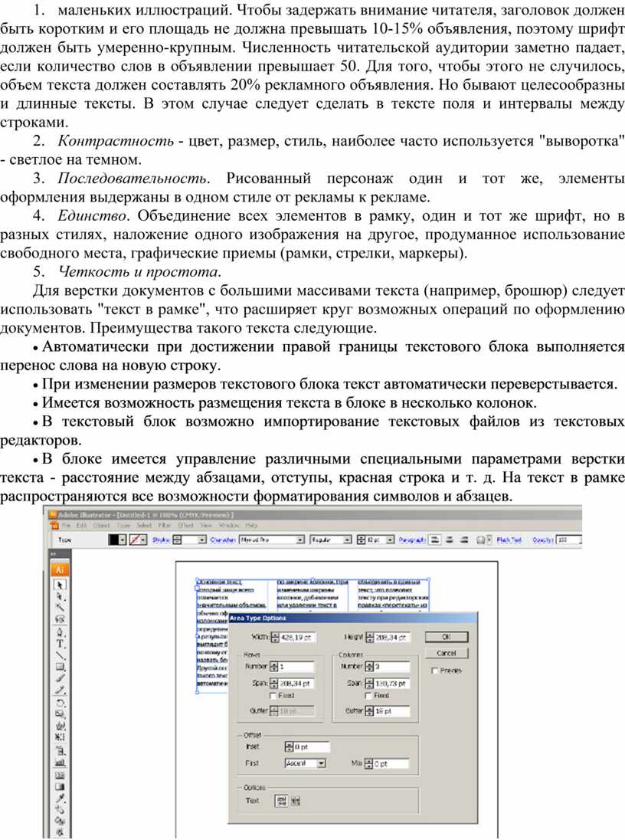
Task: Select the Direct Selection tool
Action: tap(60, 596)
